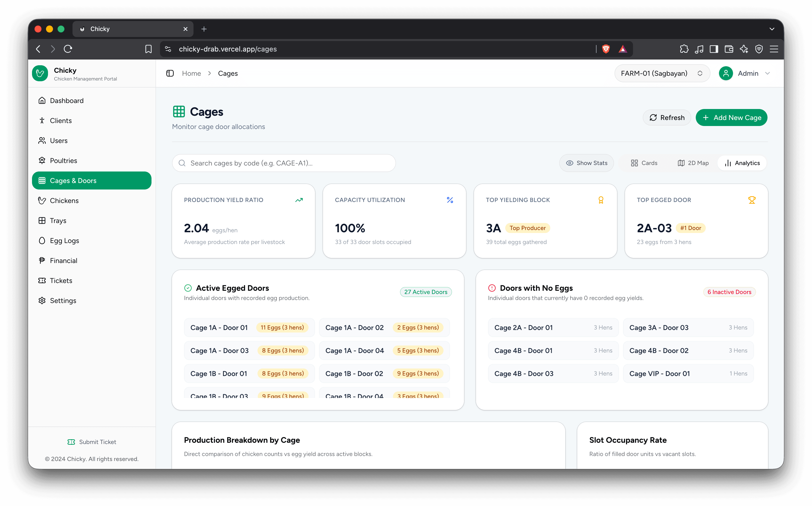Screen dimensions: 812x506
Task: Click the Refresh button
Action: [x=667, y=117]
